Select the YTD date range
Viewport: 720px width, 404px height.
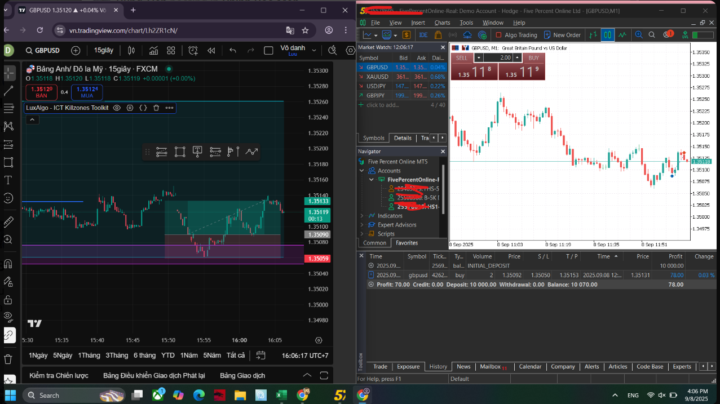point(168,355)
